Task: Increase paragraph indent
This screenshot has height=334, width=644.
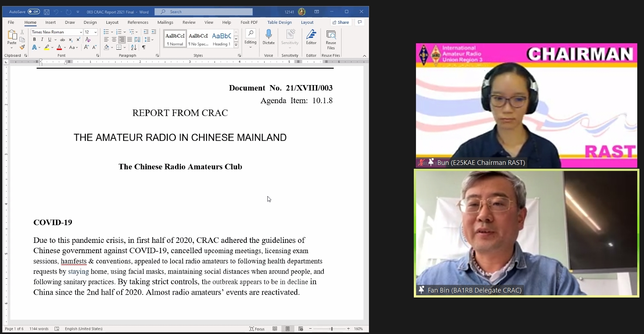Action: click(x=154, y=32)
